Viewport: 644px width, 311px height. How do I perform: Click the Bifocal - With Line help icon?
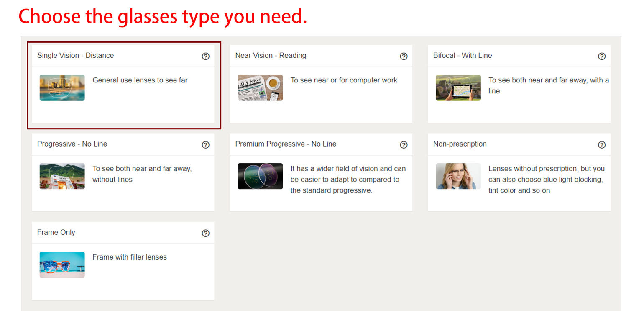click(x=601, y=56)
